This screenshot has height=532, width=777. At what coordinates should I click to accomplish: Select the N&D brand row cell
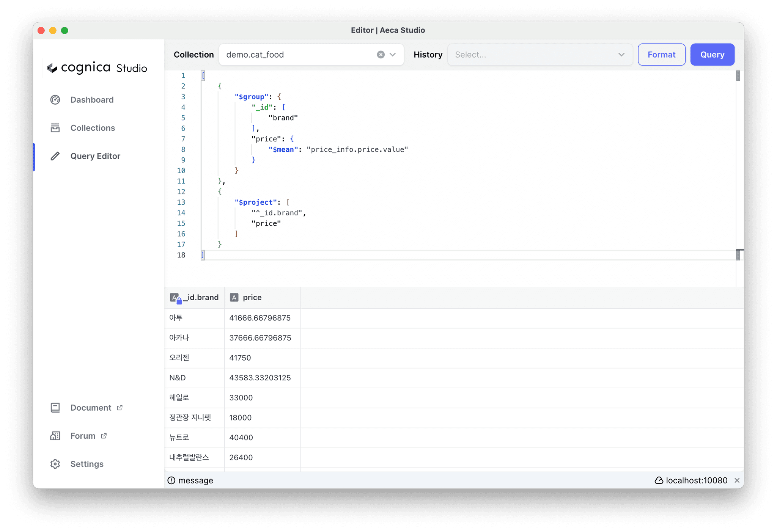pyautogui.click(x=178, y=378)
